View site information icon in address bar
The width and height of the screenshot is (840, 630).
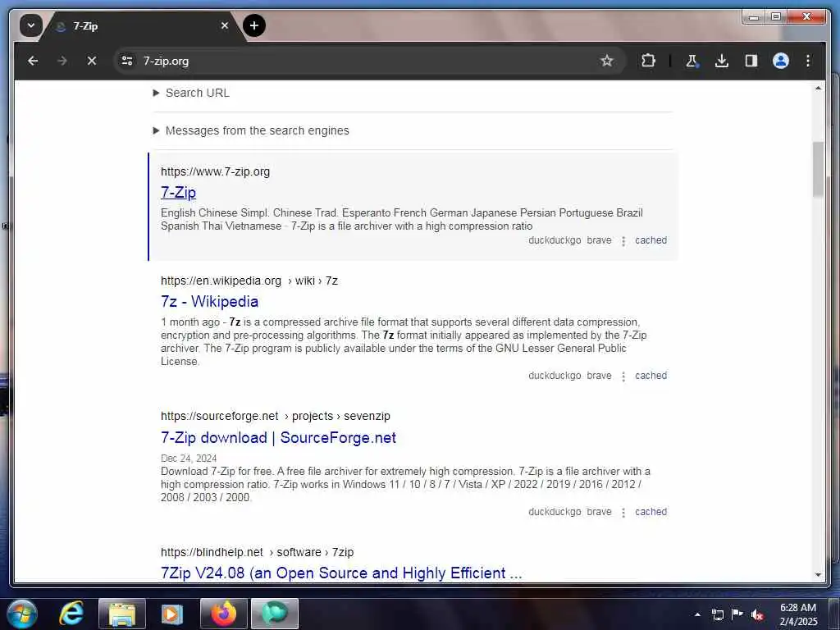pyautogui.click(x=127, y=61)
